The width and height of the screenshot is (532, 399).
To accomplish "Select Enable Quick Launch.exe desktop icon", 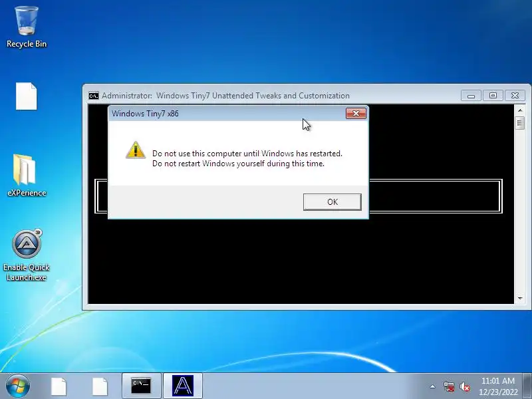I will [x=27, y=255].
